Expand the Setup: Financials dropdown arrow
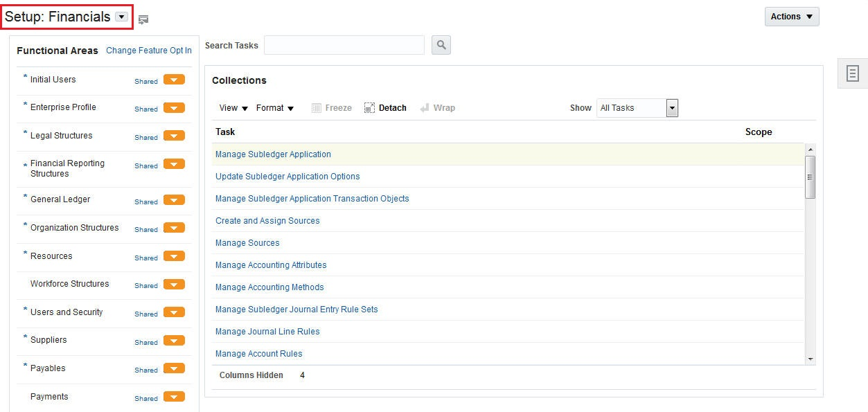The width and height of the screenshot is (868, 412). point(122,17)
